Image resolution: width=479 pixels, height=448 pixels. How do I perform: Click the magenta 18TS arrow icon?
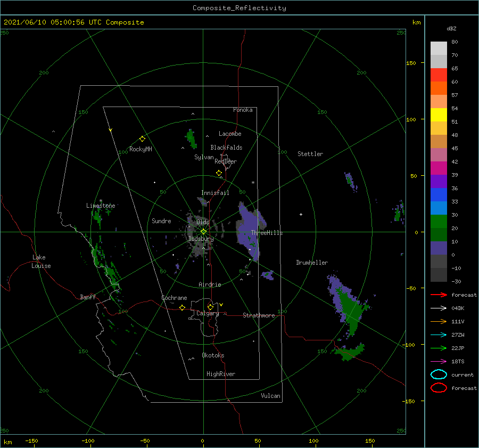click(439, 362)
